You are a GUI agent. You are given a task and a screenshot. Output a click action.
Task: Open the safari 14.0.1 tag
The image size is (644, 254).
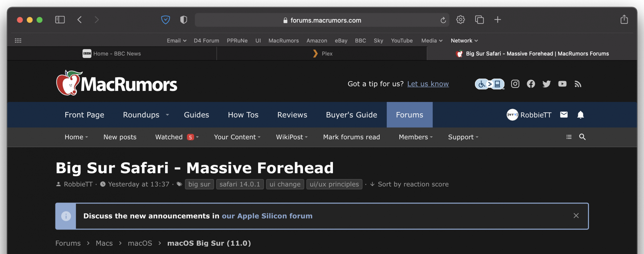pos(240,184)
